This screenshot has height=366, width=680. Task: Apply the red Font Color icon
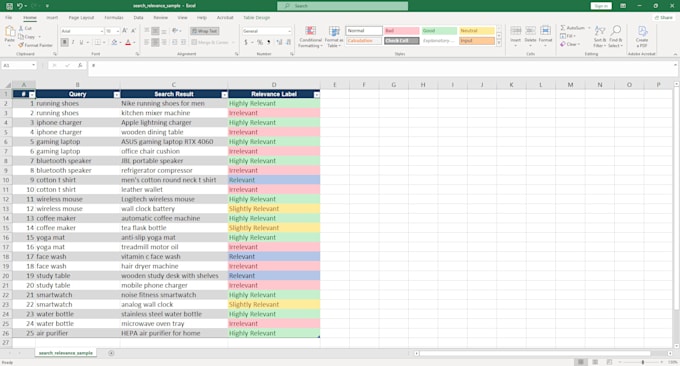[x=128, y=42]
